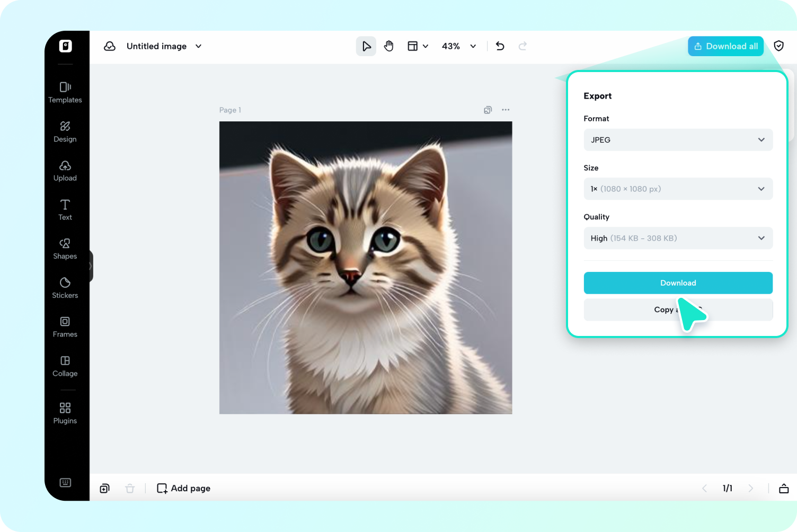The image size is (797, 532).
Task: Open keyboard shortcuts icon in sidebar
Action: tap(65, 482)
